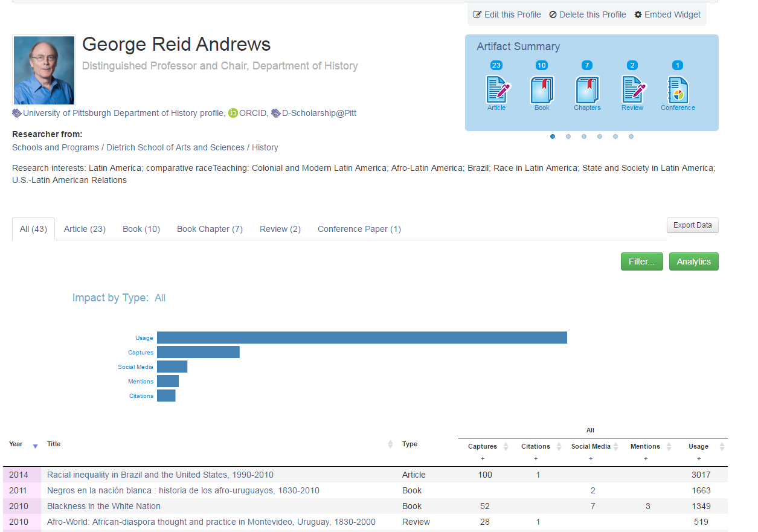The width and height of the screenshot is (758, 532).
Task: Expand the Citations column plus control
Action: point(535,459)
